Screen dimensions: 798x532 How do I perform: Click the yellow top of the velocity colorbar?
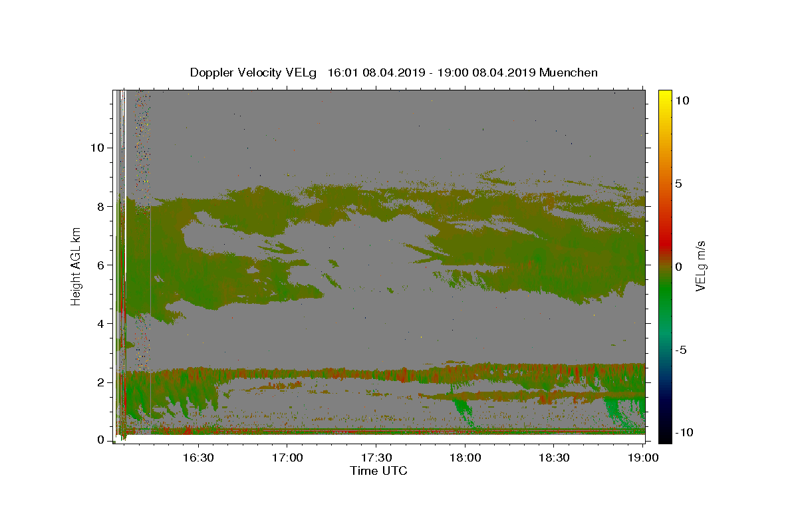pos(665,96)
